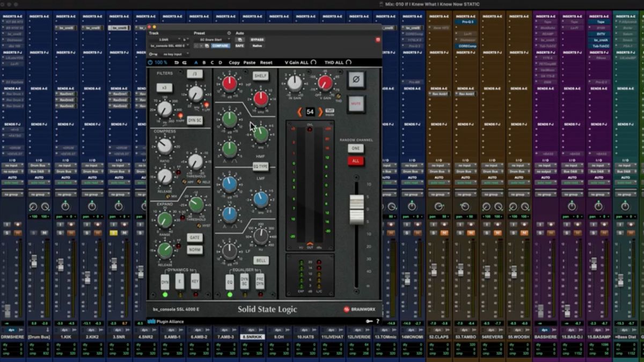Click the ALL random channel button
644x362 pixels.
pyautogui.click(x=355, y=161)
